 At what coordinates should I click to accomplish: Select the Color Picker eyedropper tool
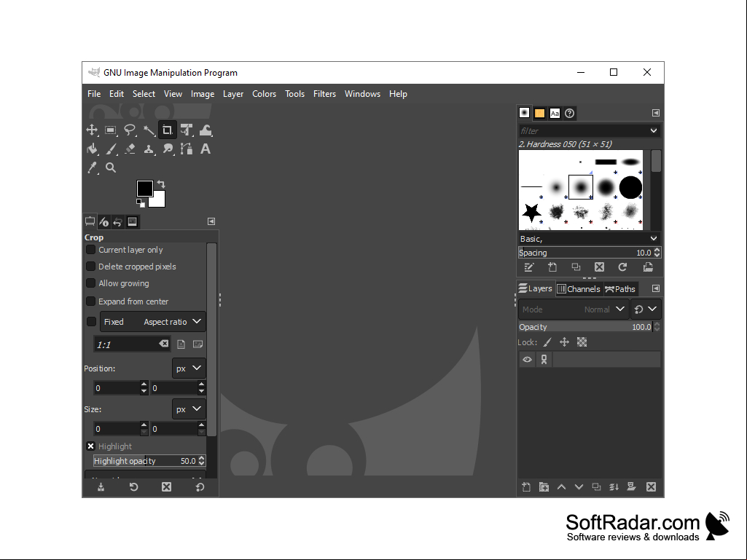point(92,167)
